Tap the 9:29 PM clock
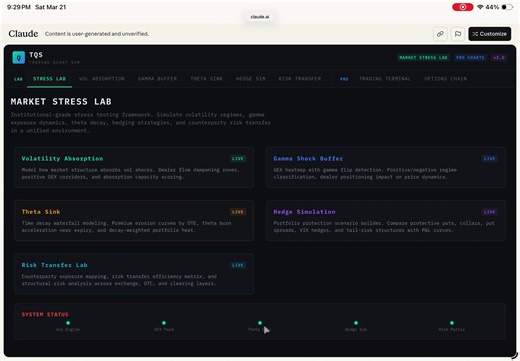The width and height of the screenshot is (520, 361). 19,7
